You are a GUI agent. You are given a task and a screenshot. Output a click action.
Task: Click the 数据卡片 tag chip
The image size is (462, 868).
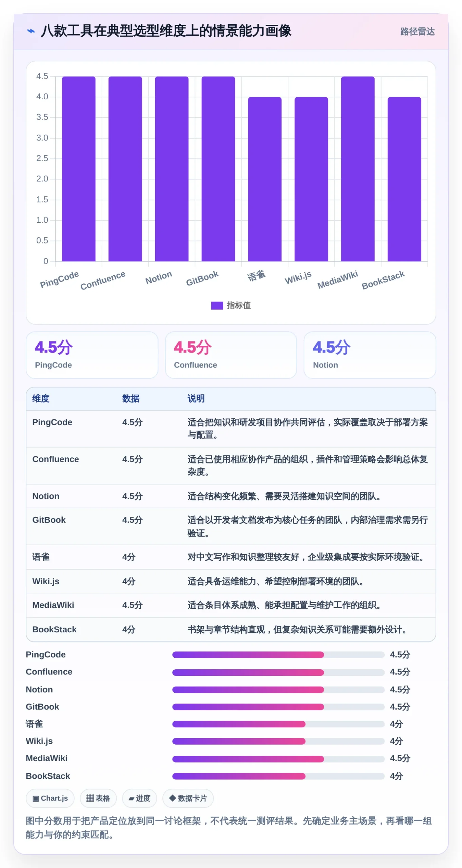pyautogui.click(x=188, y=798)
